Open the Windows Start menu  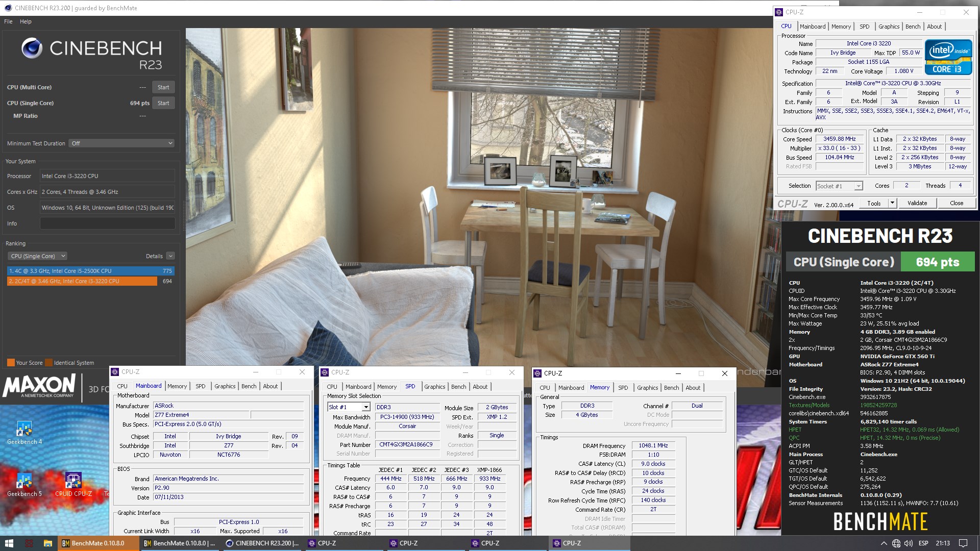click(9, 543)
